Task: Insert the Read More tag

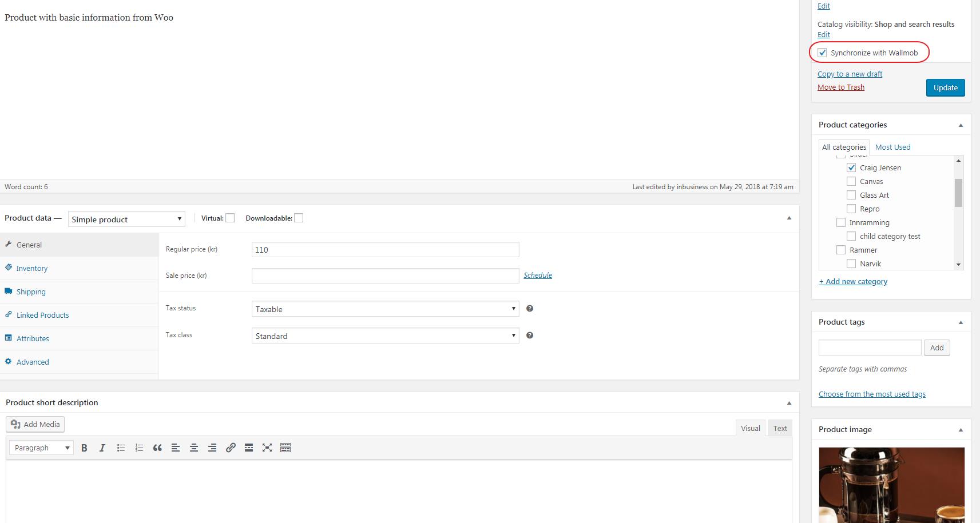Action: (249, 448)
